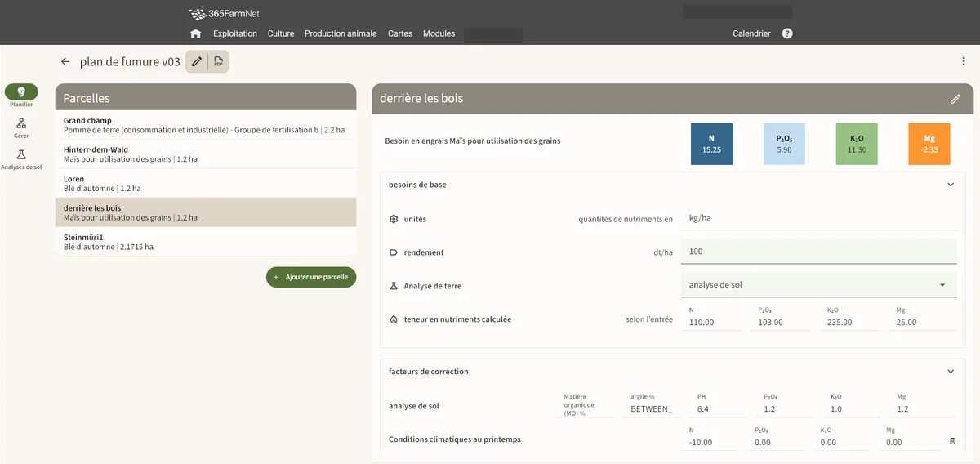Click the Ajouter une parcelle button
Screen dimensions: 980x464
point(311,277)
